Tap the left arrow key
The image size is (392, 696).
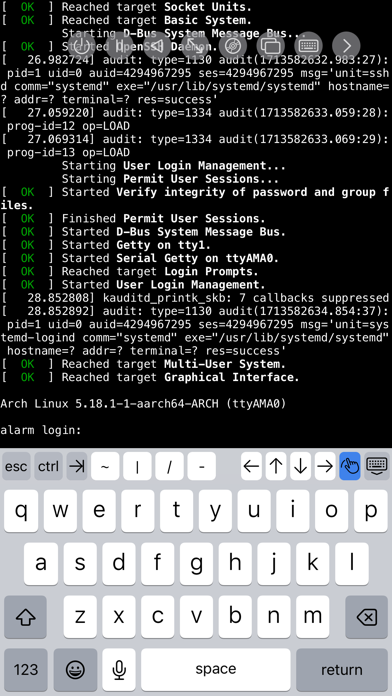[x=252, y=466]
